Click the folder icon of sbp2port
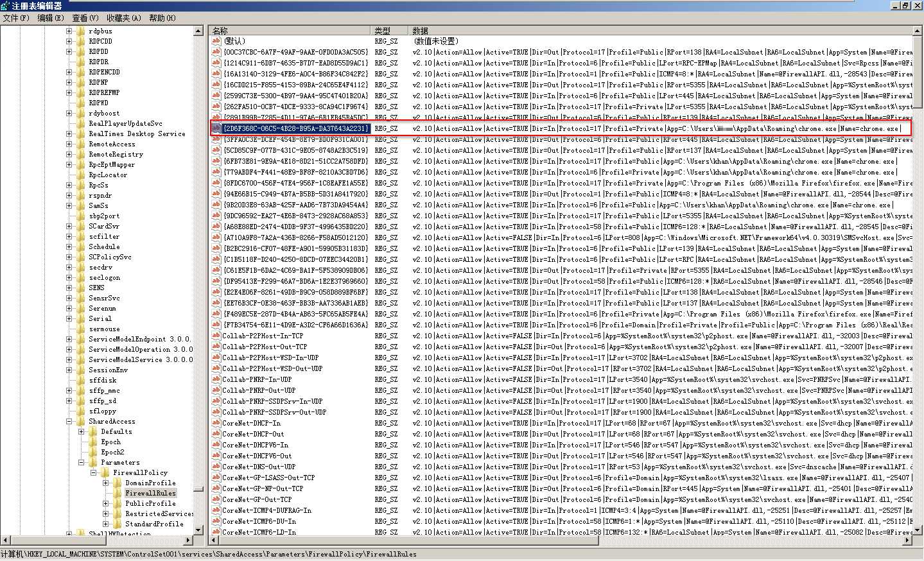Image resolution: width=924 pixels, height=561 pixels. (x=80, y=216)
